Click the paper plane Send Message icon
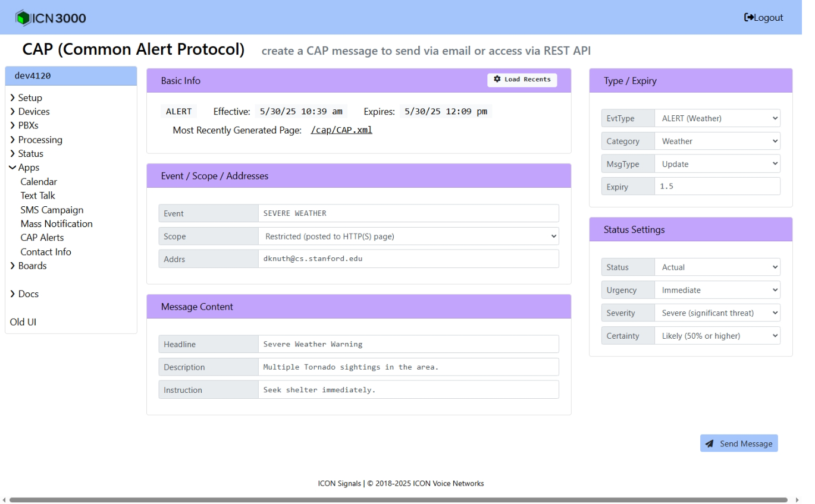Viewport: 815px width, 504px height. point(709,443)
